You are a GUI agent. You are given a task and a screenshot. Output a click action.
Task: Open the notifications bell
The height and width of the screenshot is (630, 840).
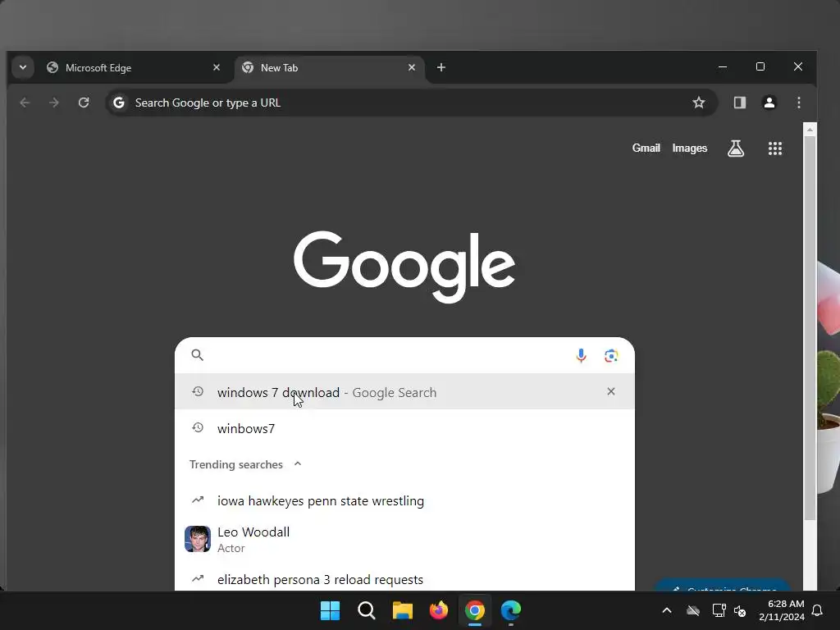(817, 610)
